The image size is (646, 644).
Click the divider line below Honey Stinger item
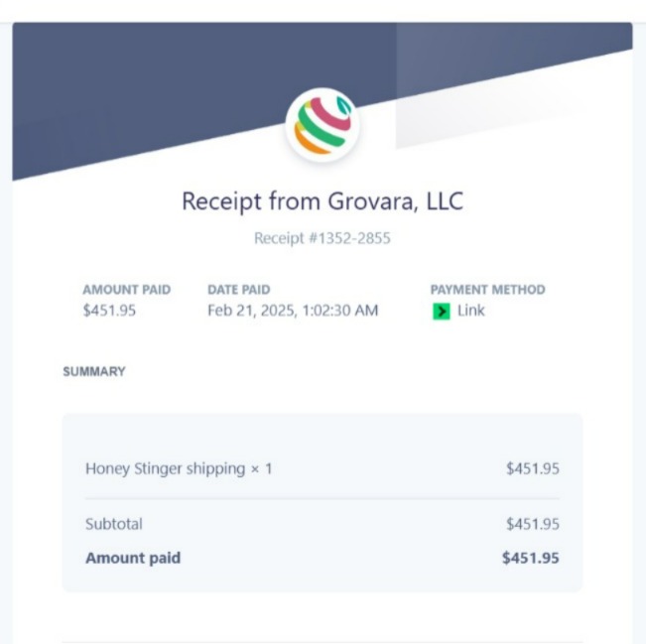(323, 498)
